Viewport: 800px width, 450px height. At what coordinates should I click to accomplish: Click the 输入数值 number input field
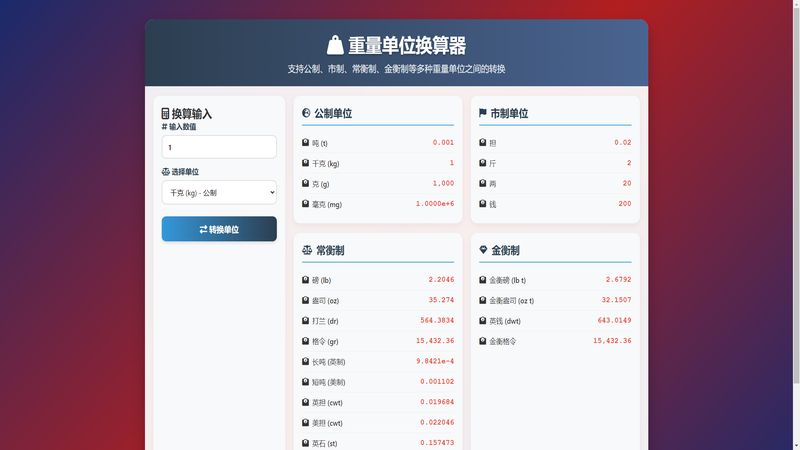[219, 147]
